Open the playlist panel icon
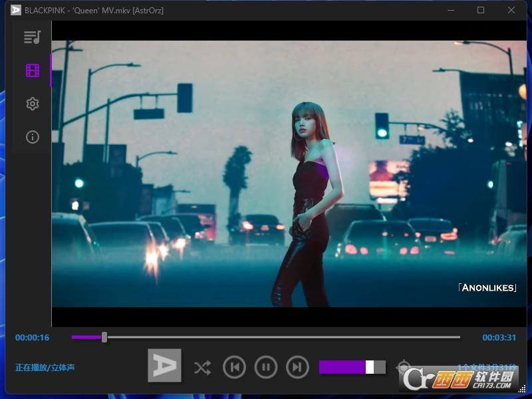The width and height of the screenshot is (532, 399). point(32,37)
